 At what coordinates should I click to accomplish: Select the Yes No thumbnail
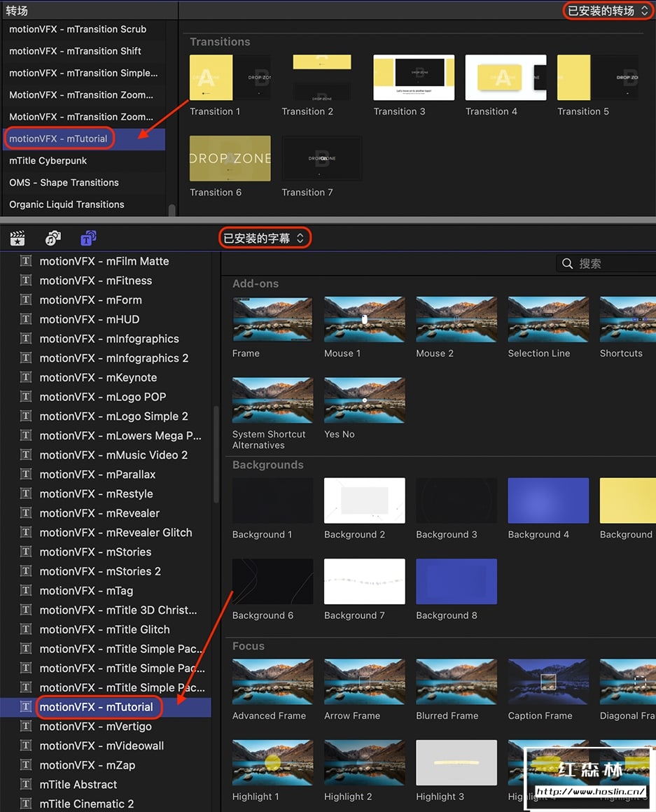[x=365, y=400]
